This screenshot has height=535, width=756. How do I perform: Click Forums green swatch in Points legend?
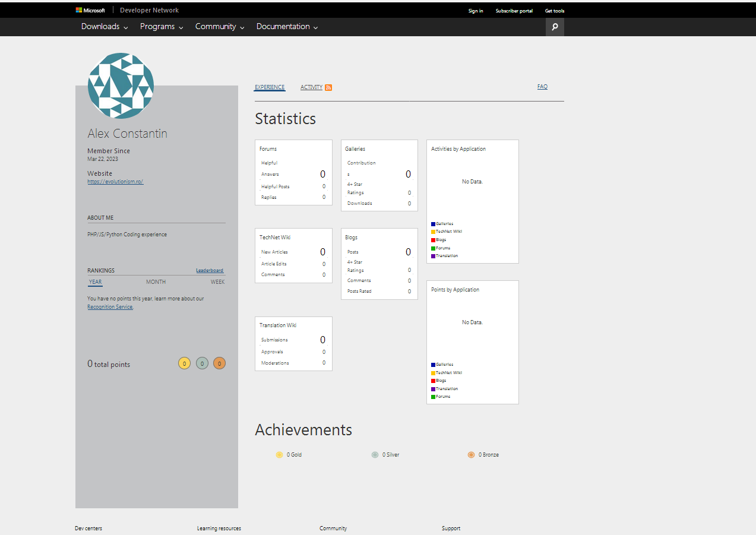(434, 397)
